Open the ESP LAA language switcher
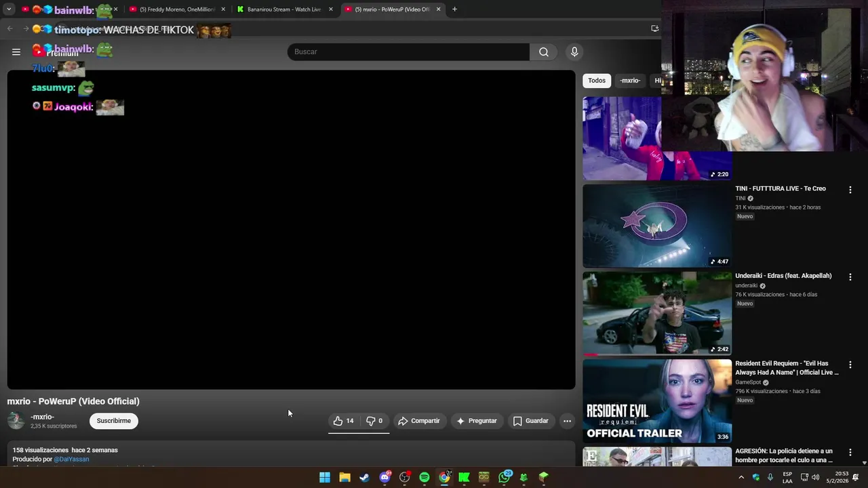 (787, 477)
